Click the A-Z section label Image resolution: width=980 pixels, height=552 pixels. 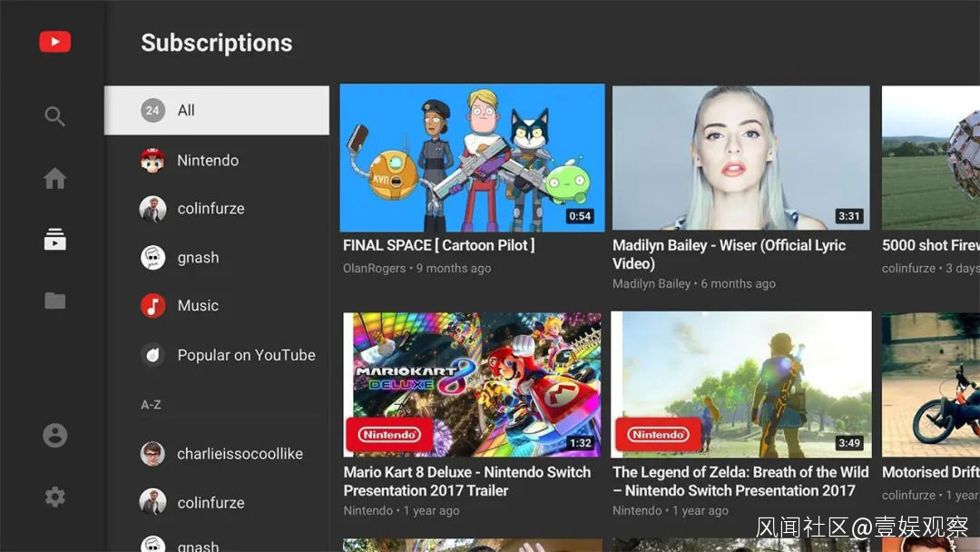tap(151, 404)
